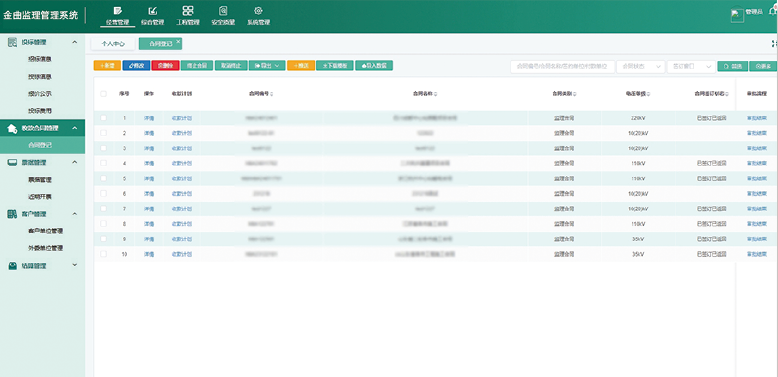
Task: Click the red 删除 button
Action: tap(165, 65)
